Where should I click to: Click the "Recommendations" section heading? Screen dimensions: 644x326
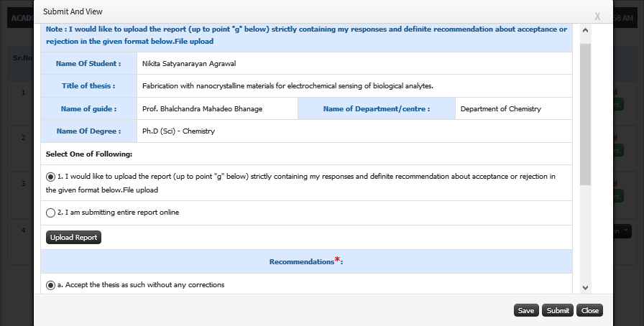[301, 262]
